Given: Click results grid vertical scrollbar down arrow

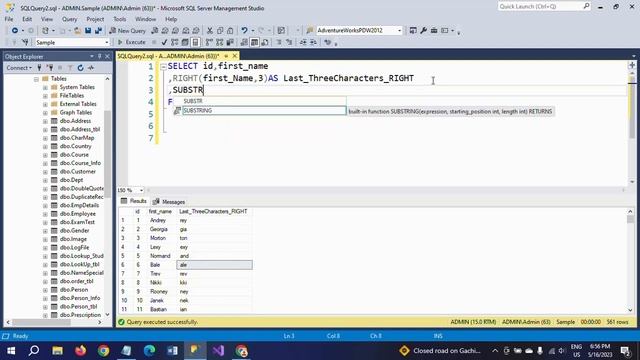Looking at the screenshot, I should tap(630, 310).
